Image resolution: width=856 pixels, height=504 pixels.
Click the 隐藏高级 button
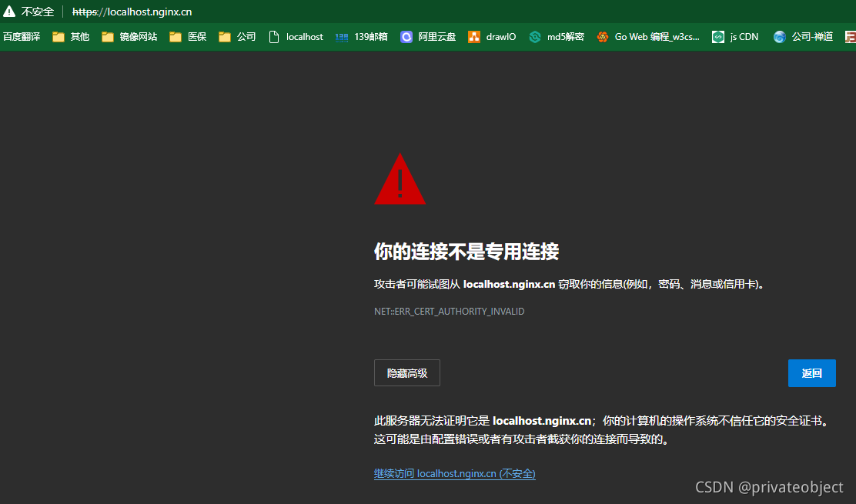[406, 372]
